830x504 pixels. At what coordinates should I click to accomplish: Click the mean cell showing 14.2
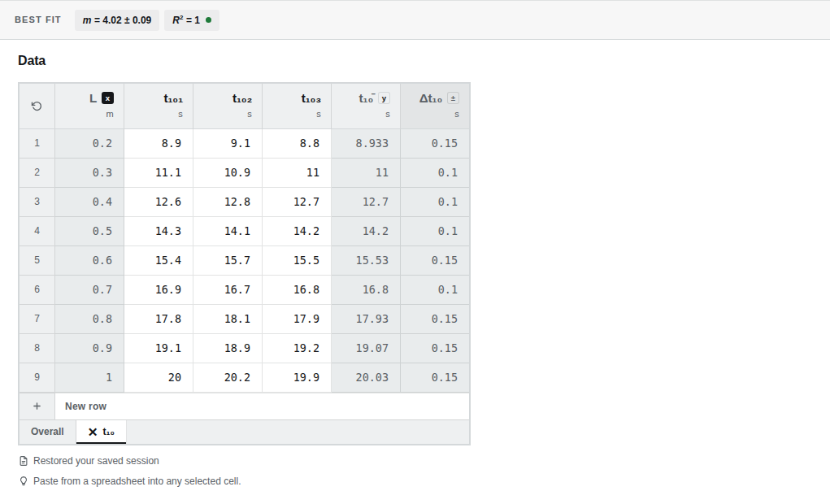(x=366, y=231)
